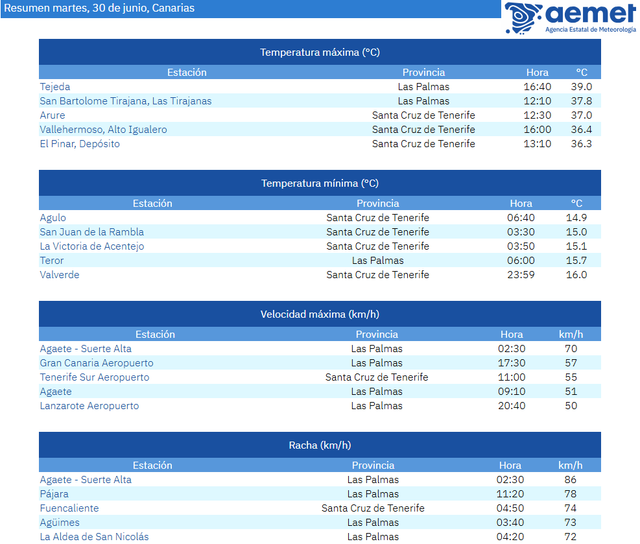Select the 23:59 hour for Valverde
This screenshot has height=544, width=640.
pyautogui.click(x=521, y=275)
